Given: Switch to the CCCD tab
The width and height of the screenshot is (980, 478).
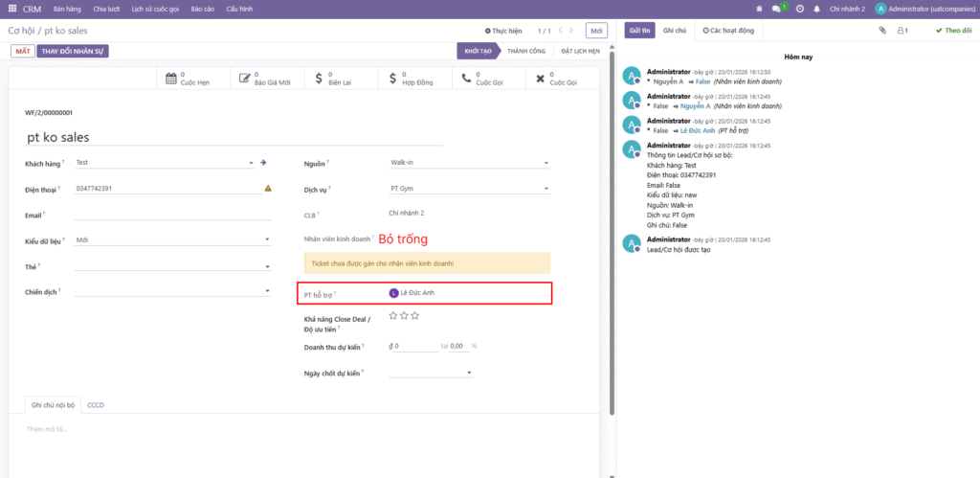Looking at the screenshot, I should tap(96, 405).
